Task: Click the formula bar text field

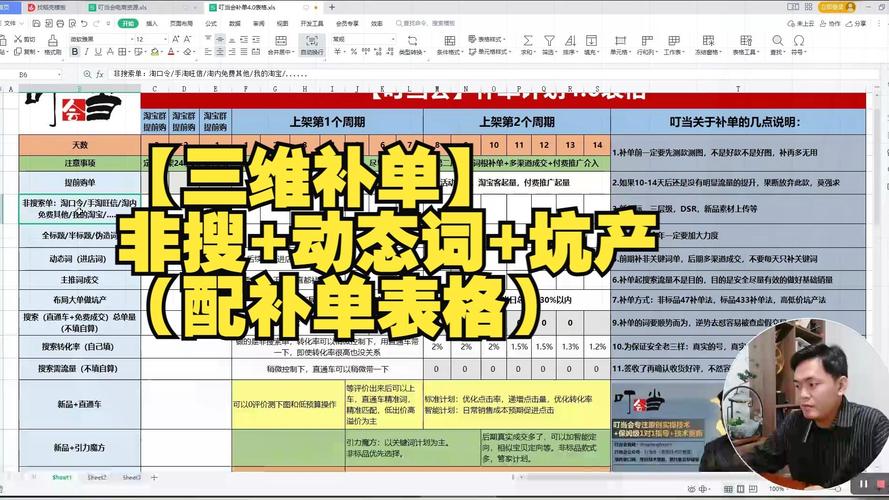Action: pos(493,74)
